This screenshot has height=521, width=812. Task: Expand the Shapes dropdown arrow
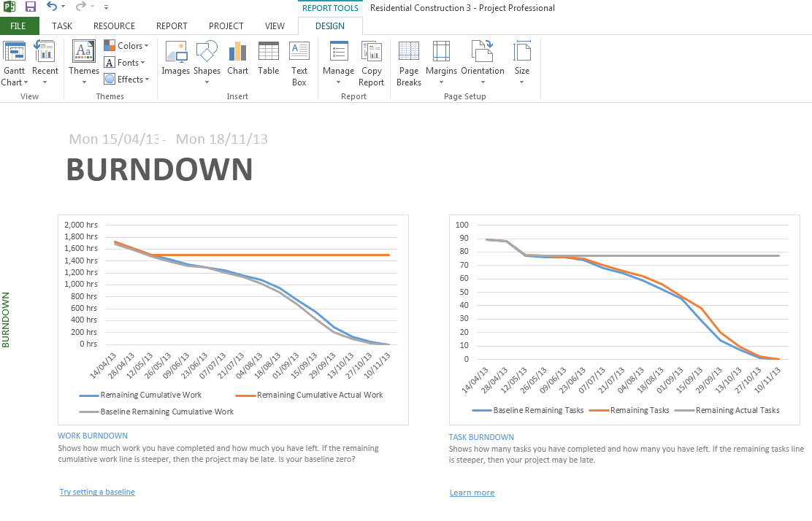click(x=207, y=82)
